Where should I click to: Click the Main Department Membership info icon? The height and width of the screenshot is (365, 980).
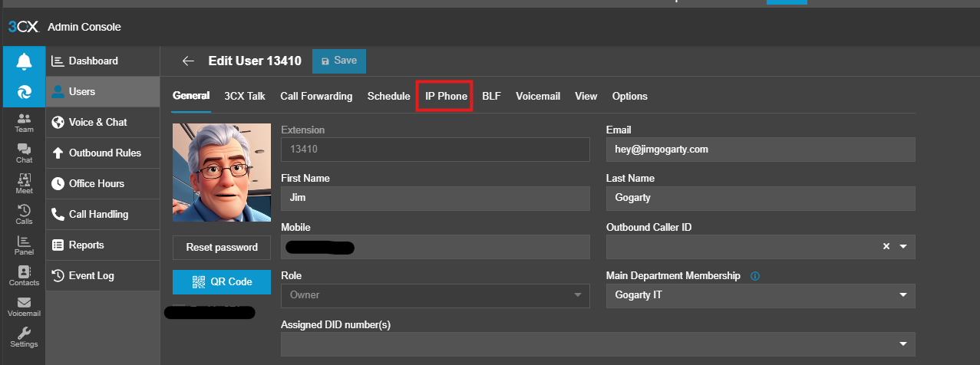pyautogui.click(x=755, y=276)
